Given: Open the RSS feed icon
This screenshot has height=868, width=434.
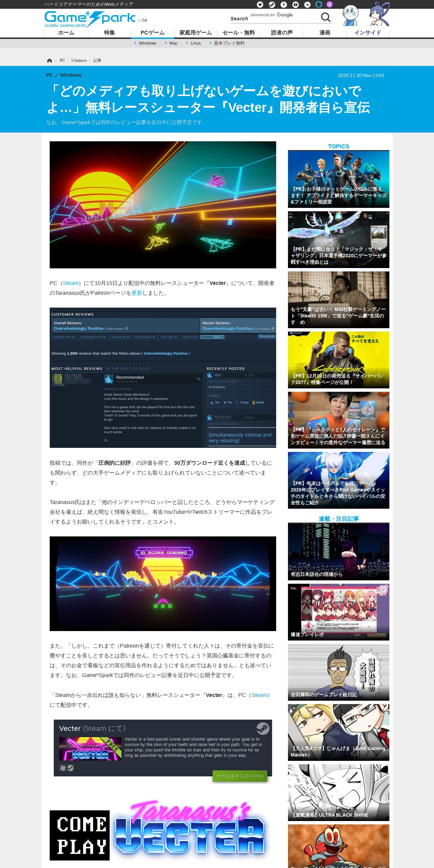Looking at the screenshot, I should (307, 4).
